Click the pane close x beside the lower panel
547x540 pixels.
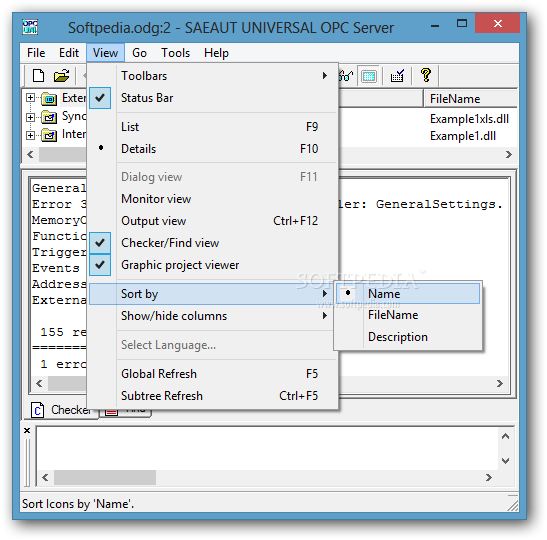pos(27,430)
